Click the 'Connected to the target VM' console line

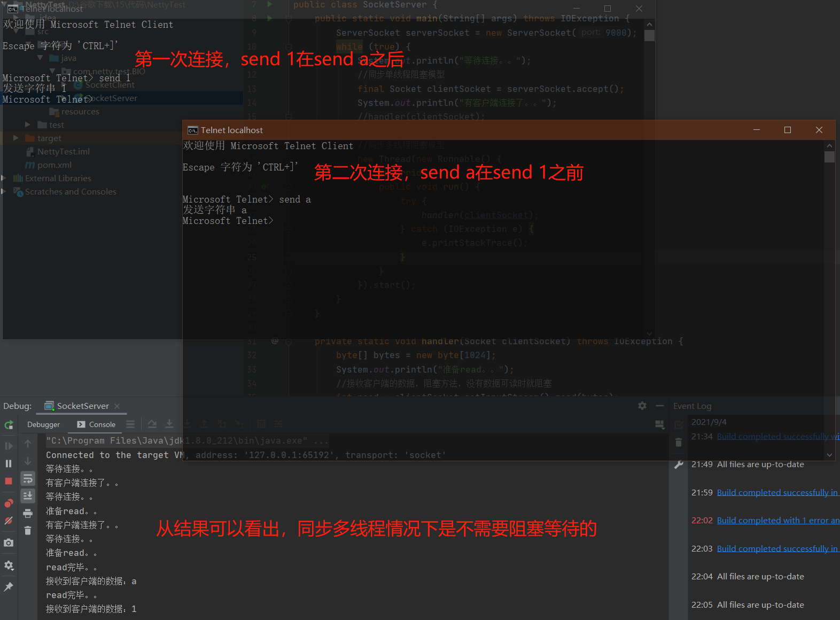point(246,455)
